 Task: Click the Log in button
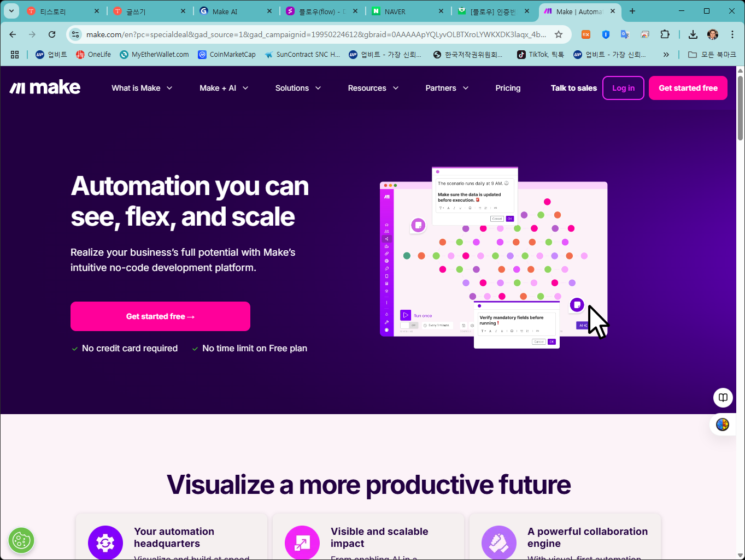point(623,88)
